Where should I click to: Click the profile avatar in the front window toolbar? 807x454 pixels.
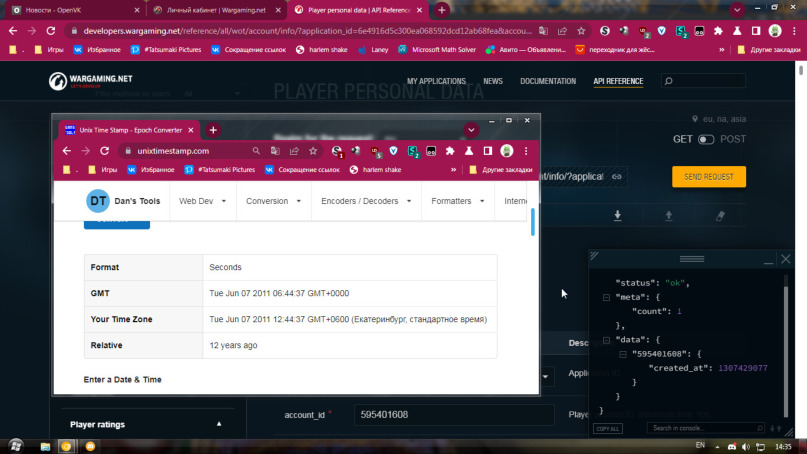click(507, 151)
